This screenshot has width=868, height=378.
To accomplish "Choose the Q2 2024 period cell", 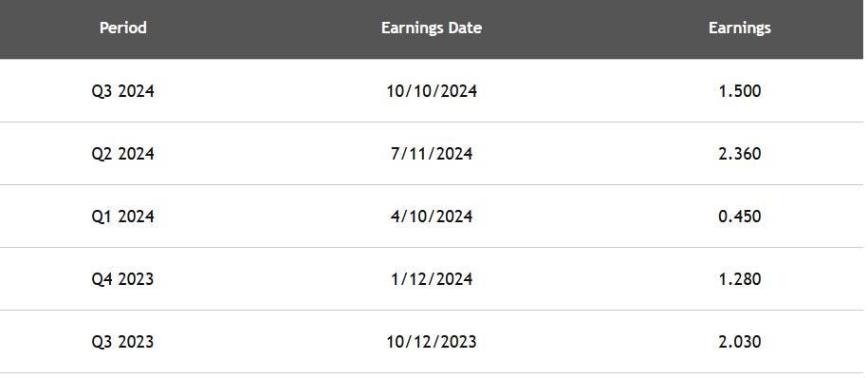I will (123, 154).
